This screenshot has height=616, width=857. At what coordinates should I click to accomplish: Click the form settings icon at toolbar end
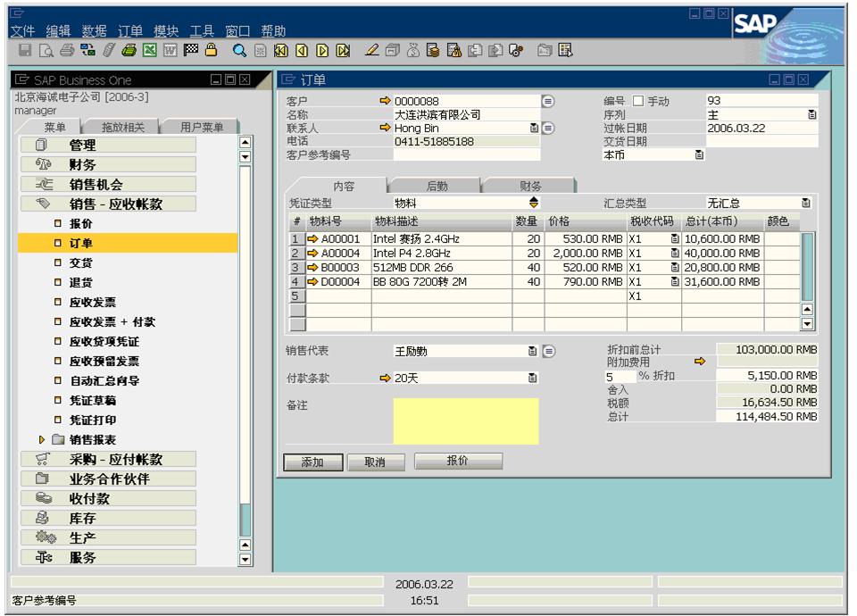pyautogui.click(x=566, y=51)
